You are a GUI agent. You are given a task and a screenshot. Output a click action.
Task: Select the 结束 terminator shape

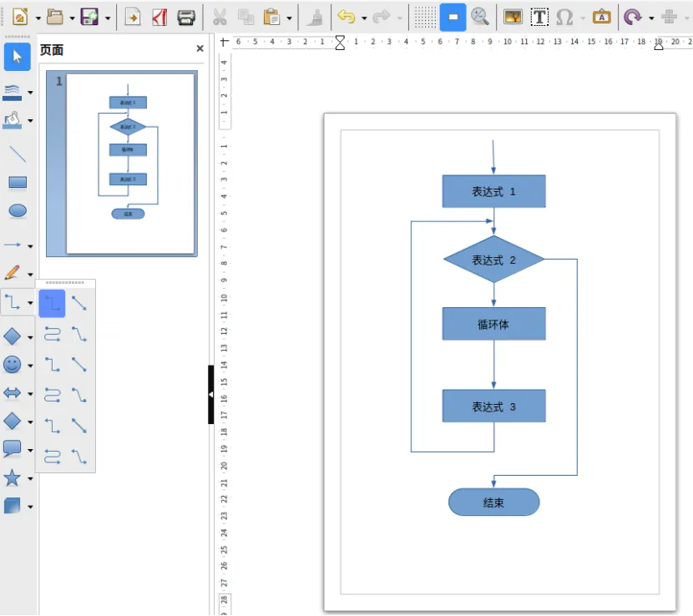493,502
